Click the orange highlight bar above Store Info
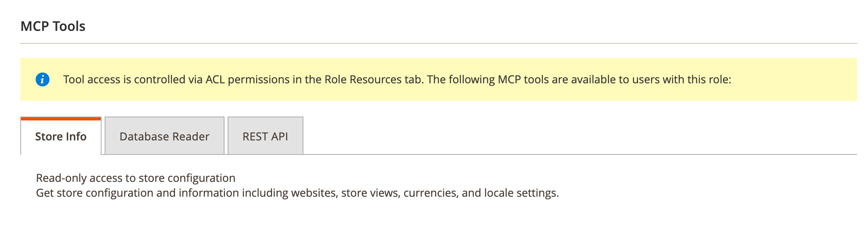The image size is (868, 228). 61,117
